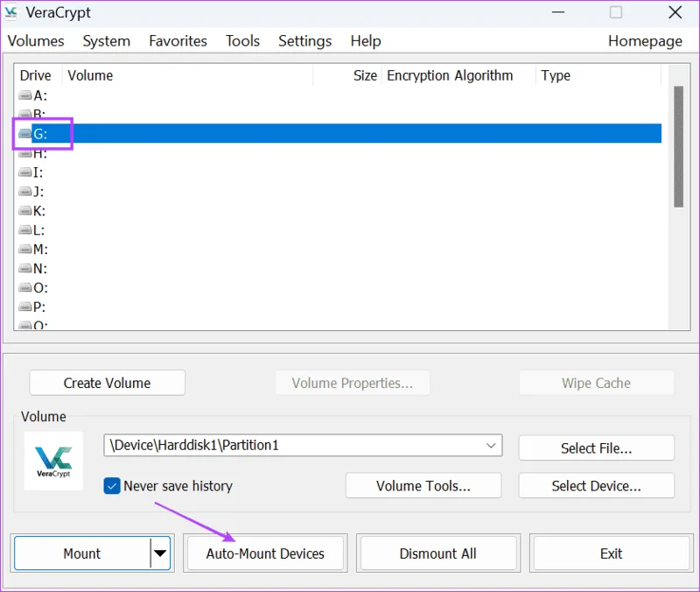Select the L: drive icon
Viewport: 700px width, 592px height.
point(25,229)
